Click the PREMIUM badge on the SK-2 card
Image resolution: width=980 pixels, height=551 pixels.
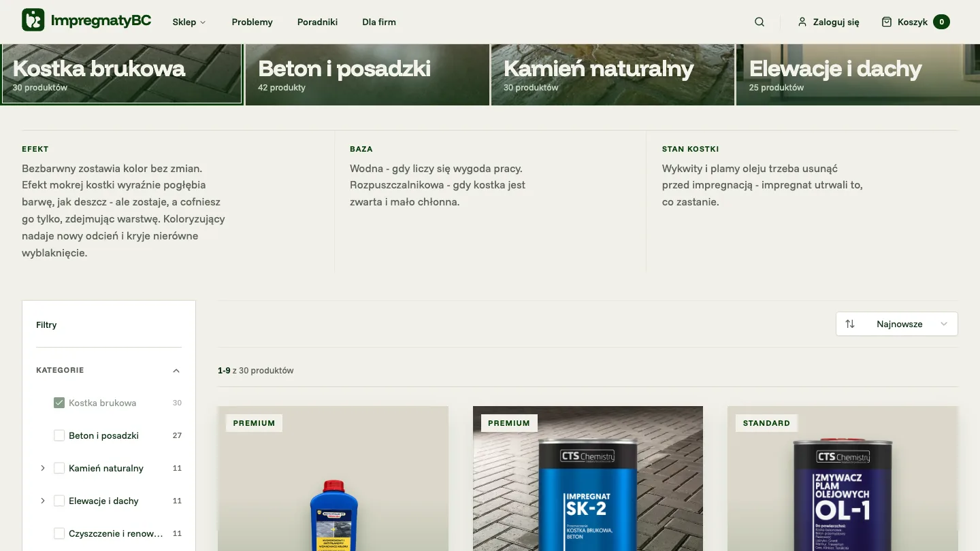pyautogui.click(x=509, y=423)
